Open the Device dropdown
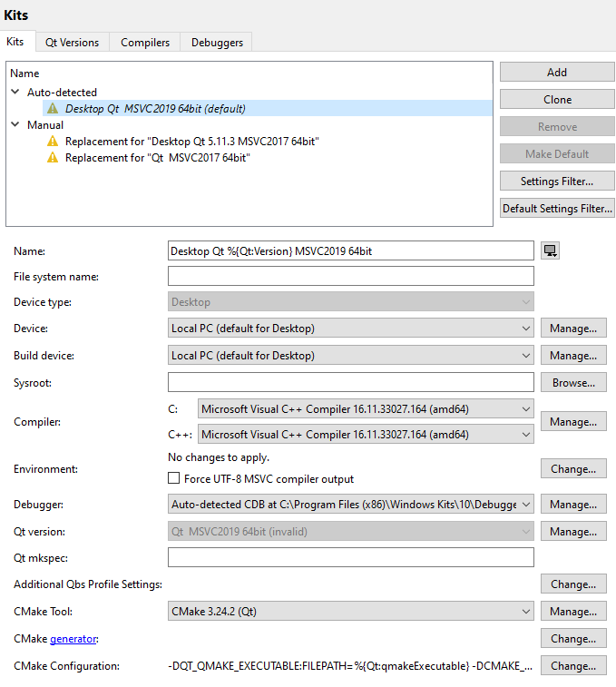 click(x=350, y=329)
